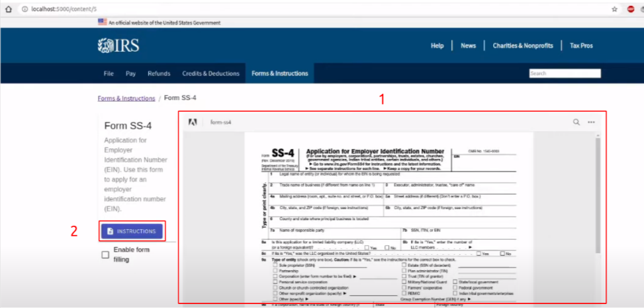Open the red ad blocker extension icon

pos(631,9)
